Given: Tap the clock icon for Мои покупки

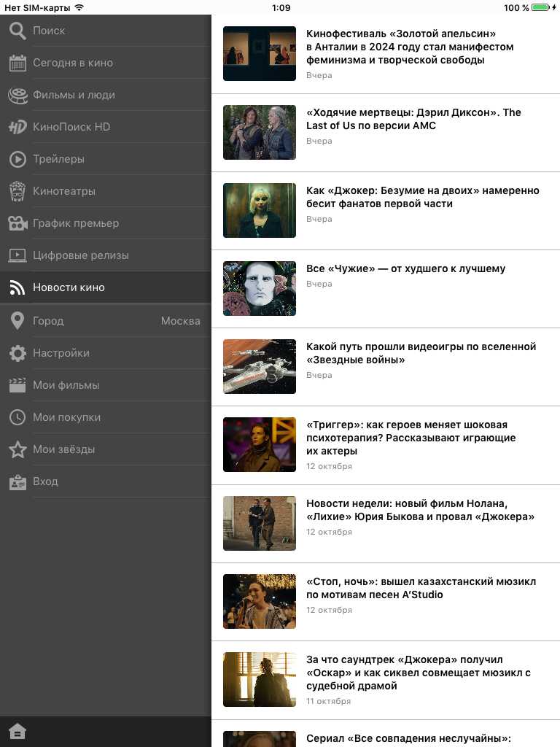Looking at the screenshot, I should point(17,417).
